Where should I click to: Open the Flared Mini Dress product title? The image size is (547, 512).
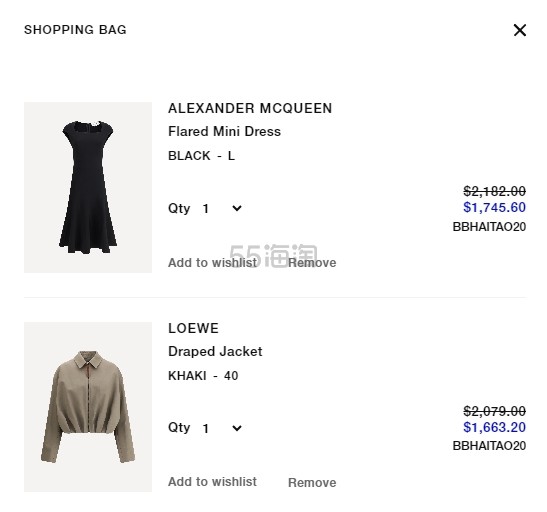point(224,131)
